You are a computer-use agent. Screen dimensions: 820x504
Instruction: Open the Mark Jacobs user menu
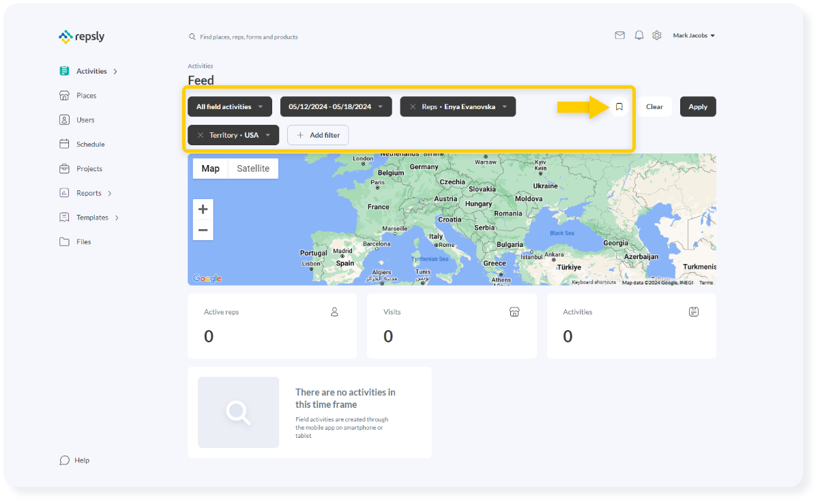694,35
